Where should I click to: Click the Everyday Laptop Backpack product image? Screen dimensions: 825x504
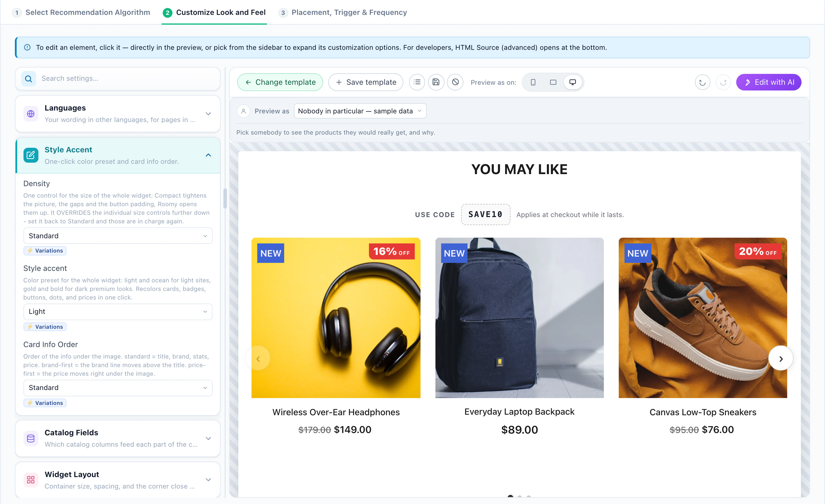[519, 318]
